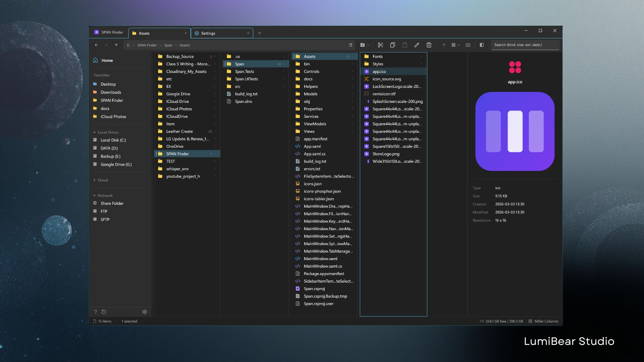Image resolution: width=644 pixels, height=362 pixels.
Task: Collapse the Local Drives section
Action: point(95,132)
